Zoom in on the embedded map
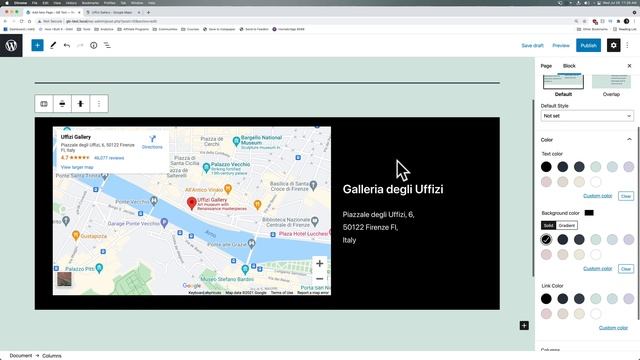Screen dimensions: 640x360 [320, 264]
